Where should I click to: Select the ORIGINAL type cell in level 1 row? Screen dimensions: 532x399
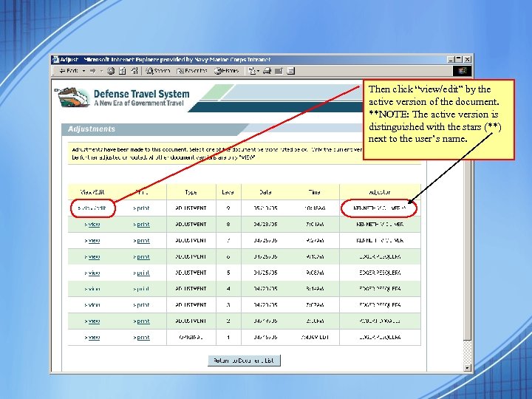[191, 337]
